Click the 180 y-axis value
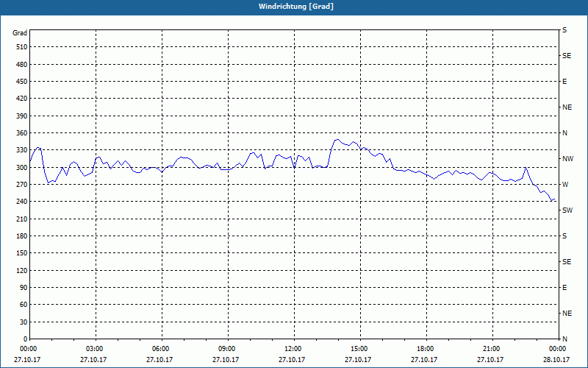Screen dimensions: 588x368 (22, 236)
